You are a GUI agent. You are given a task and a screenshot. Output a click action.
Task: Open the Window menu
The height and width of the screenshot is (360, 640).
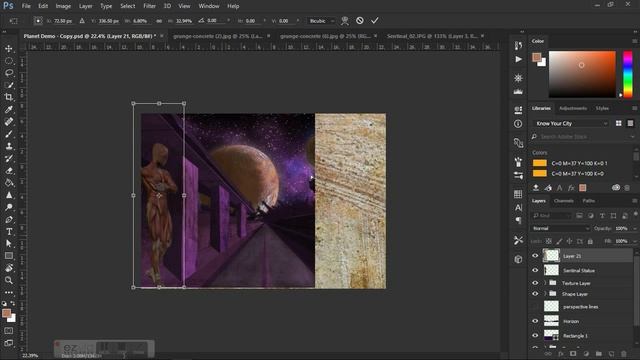coord(209,6)
